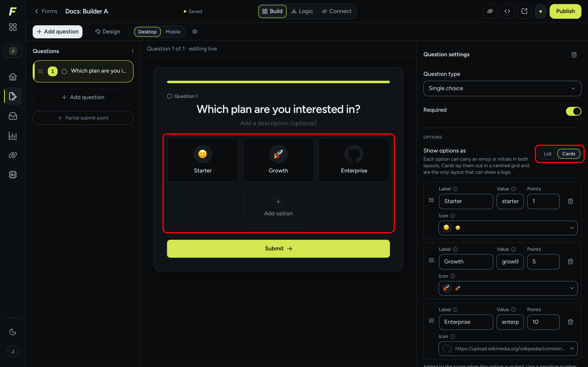The height and width of the screenshot is (367, 588).
Task: Expand the Growth rocket icon dropdown
Action: tap(508, 288)
